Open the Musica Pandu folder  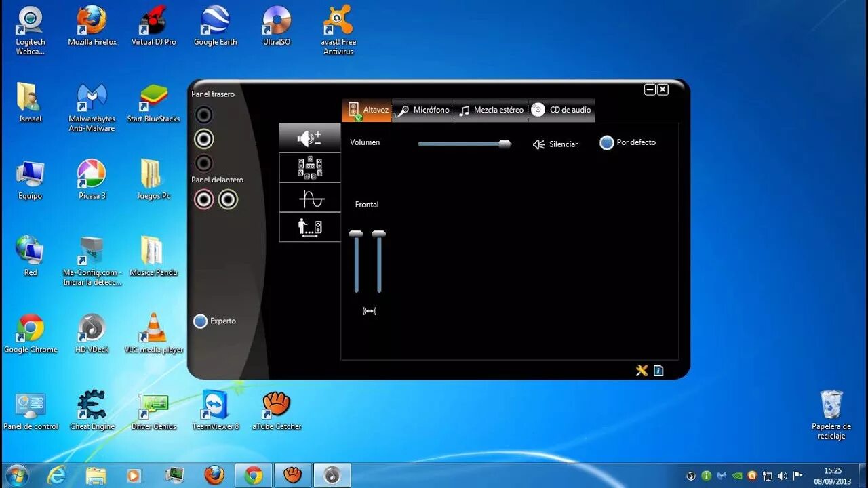pos(154,257)
